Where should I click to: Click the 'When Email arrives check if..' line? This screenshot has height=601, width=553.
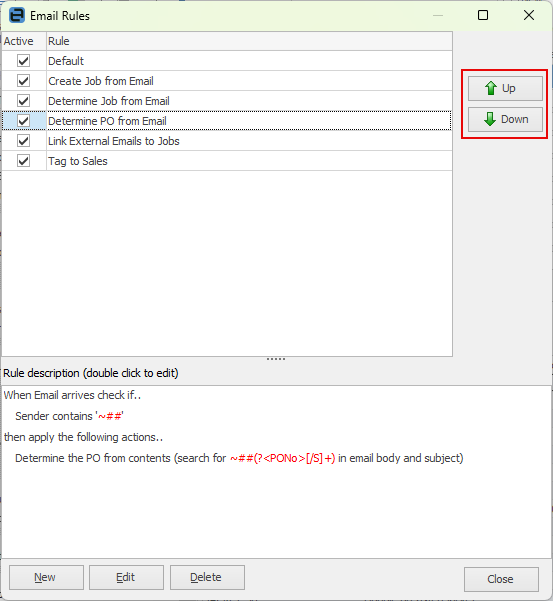point(72,395)
